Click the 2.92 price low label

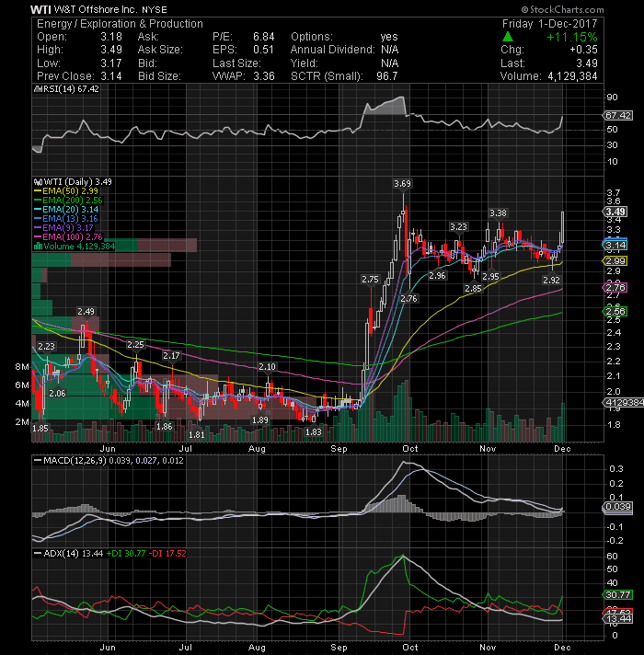point(551,281)
